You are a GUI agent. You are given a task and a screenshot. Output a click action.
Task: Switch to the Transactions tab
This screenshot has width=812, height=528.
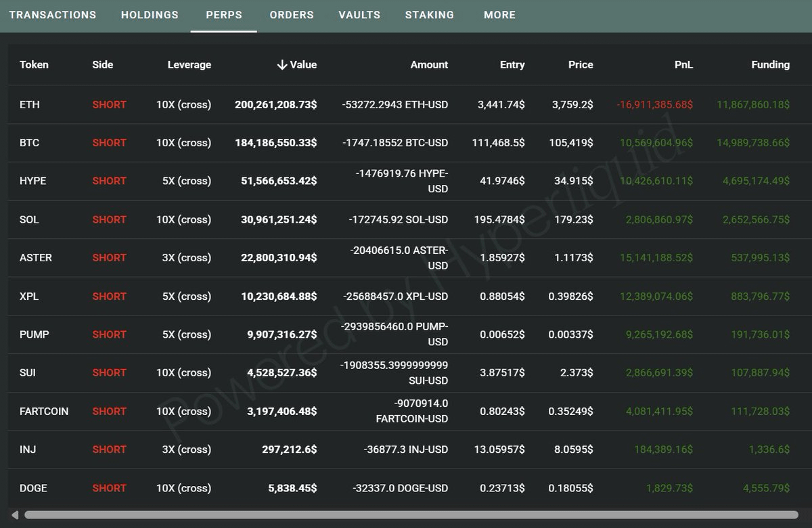tap(53, 14)
